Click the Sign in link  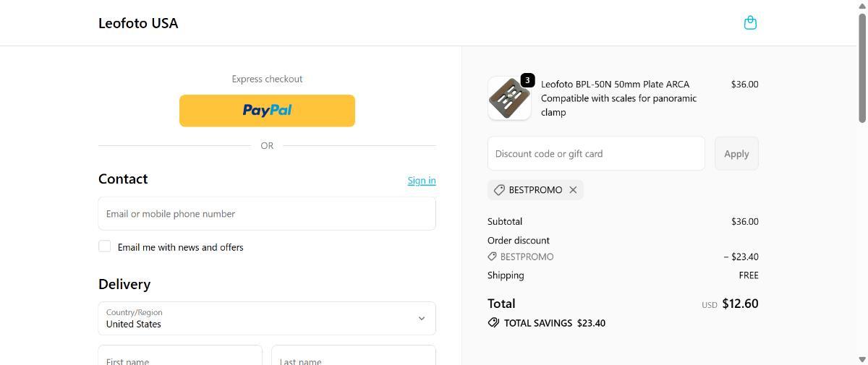[x=421, y=180]
